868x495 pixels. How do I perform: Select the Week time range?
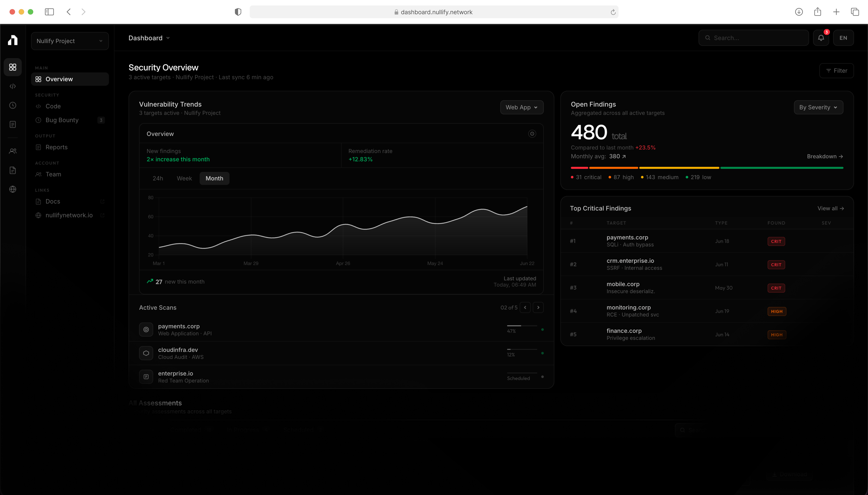[184, 178]
